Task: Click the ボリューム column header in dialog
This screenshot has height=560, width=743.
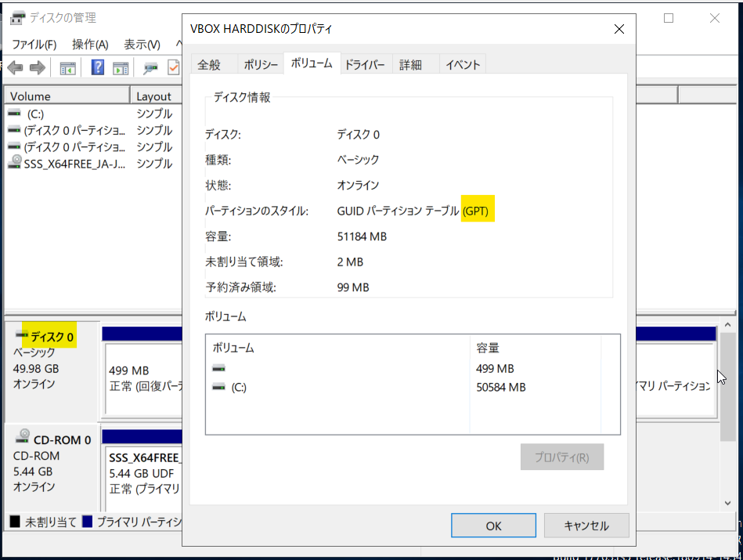Action: tap(338, 348)
